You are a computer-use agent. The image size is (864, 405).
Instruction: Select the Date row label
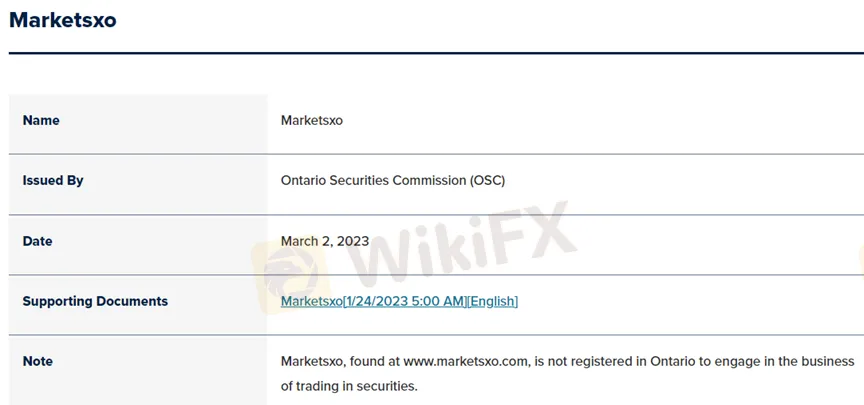click(x=38, y=241)
